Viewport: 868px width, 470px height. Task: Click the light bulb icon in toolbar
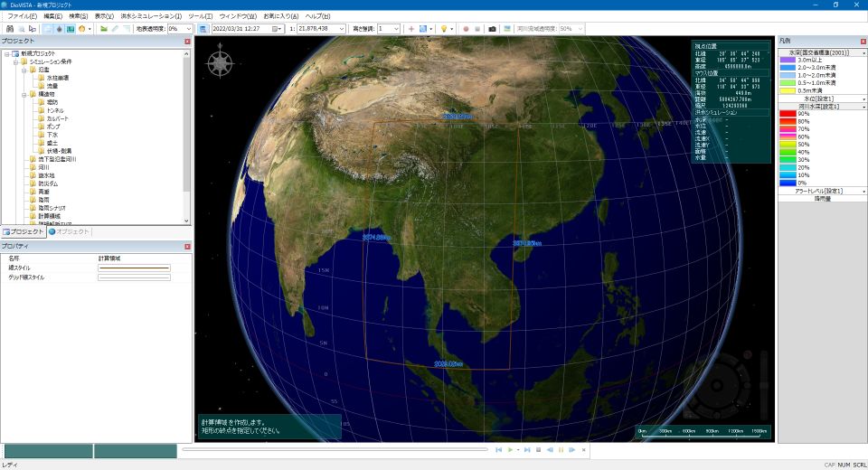click(443, 29)
